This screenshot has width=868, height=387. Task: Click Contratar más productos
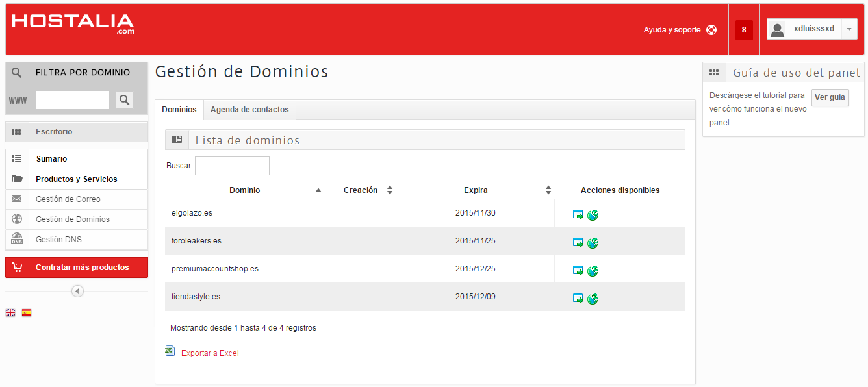click(77, 268)
